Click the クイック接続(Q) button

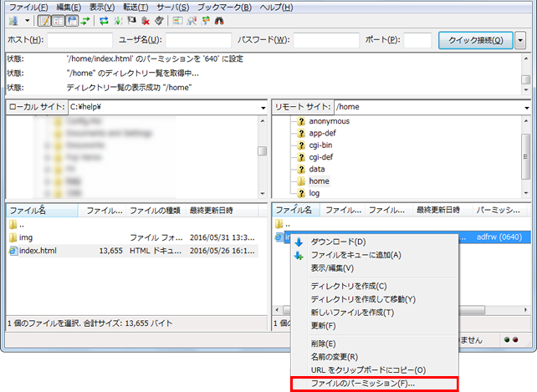pos(475,39)
